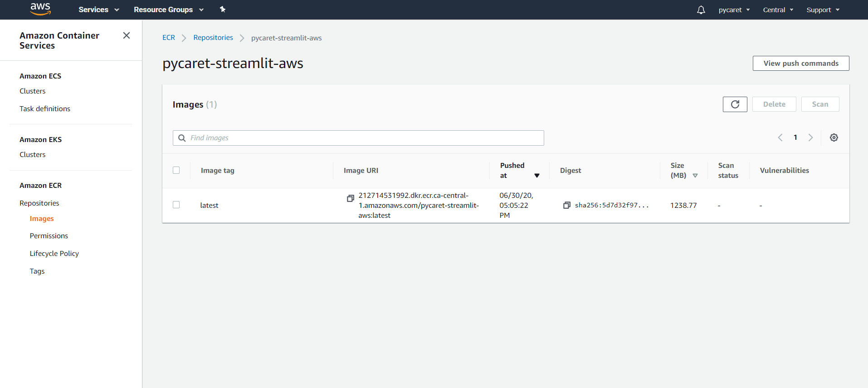Viewport: 868px width, 388px height.
Task: Open the notifications bell
Action: pyautogui.click(x=701, y=10)
